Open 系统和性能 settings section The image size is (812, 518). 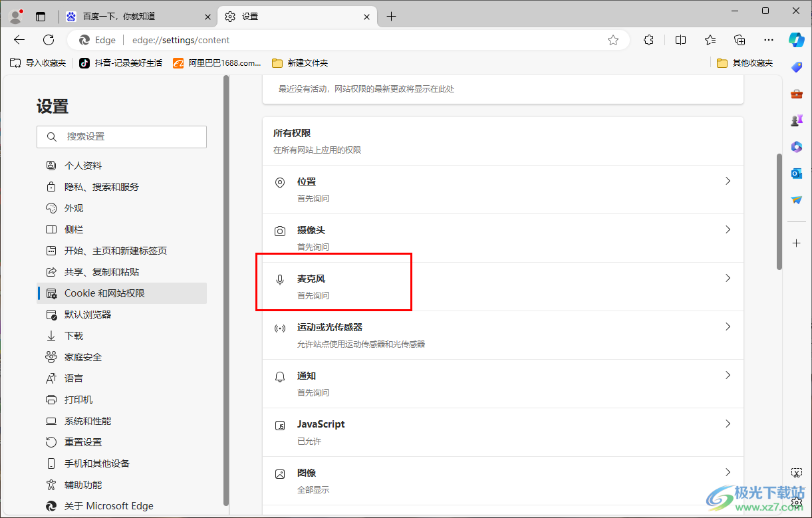(x=122, y=421)
